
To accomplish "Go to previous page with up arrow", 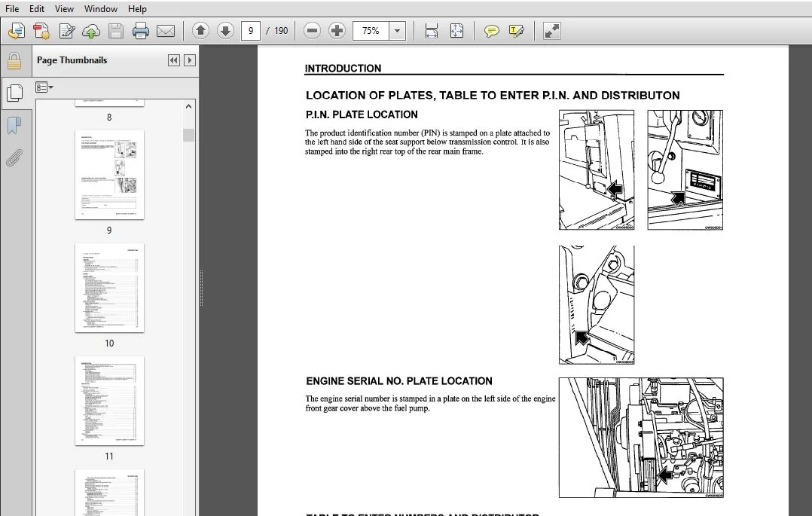I will tap(200, 31).
